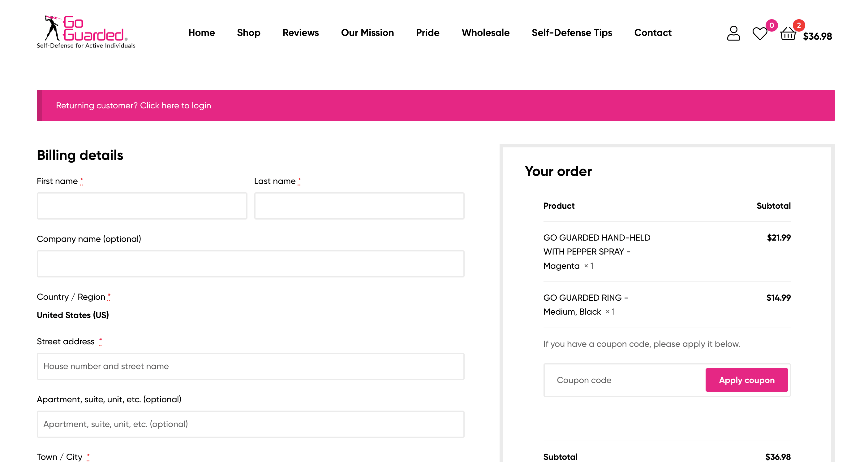The width and height of the screenshot is (868, 462).
Task: Navigate to Our Mission
Action: coord(367,33)
